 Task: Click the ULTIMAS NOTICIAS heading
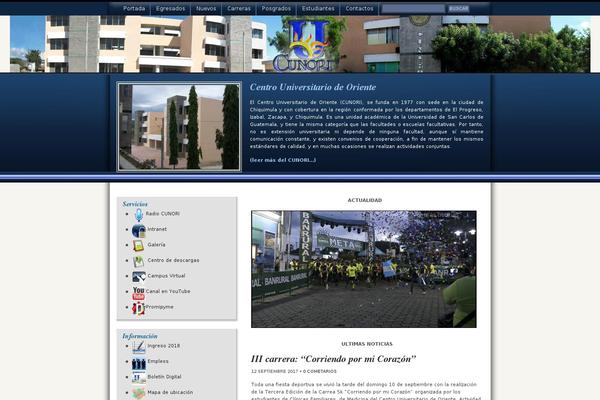tap(367, 344)
